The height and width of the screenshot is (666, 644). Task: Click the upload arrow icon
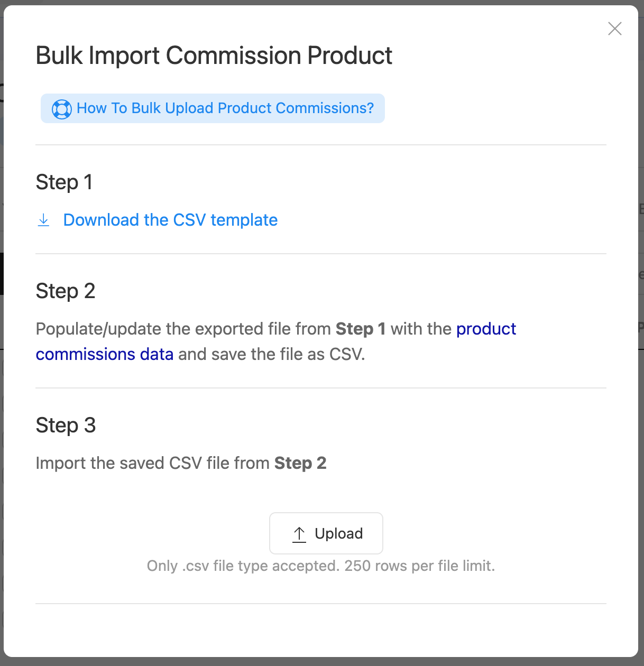tap(299, 534)
